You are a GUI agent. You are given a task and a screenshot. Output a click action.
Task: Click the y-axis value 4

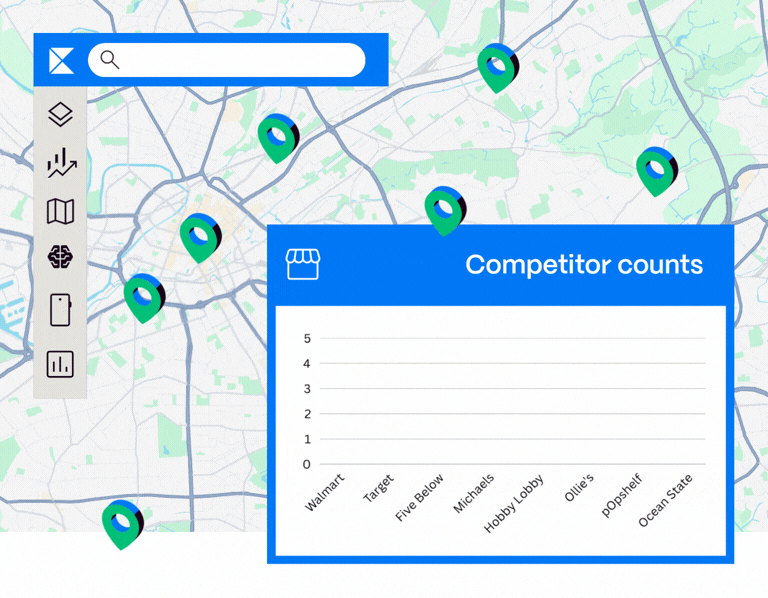click(307, 363)
